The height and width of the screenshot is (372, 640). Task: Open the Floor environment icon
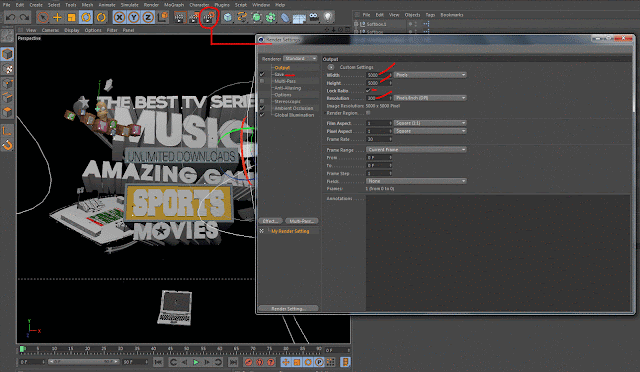299,18
